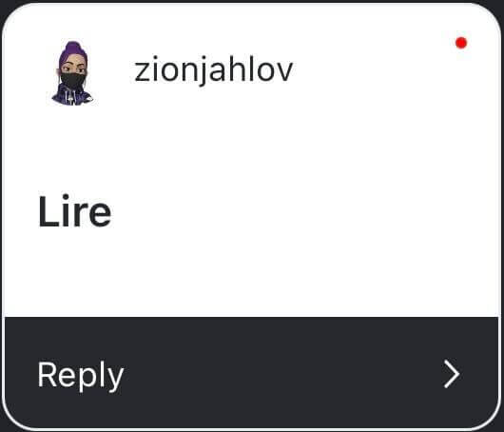Click the Reply button text
This screenshot has height=432, width=504.
click(81, 376)
